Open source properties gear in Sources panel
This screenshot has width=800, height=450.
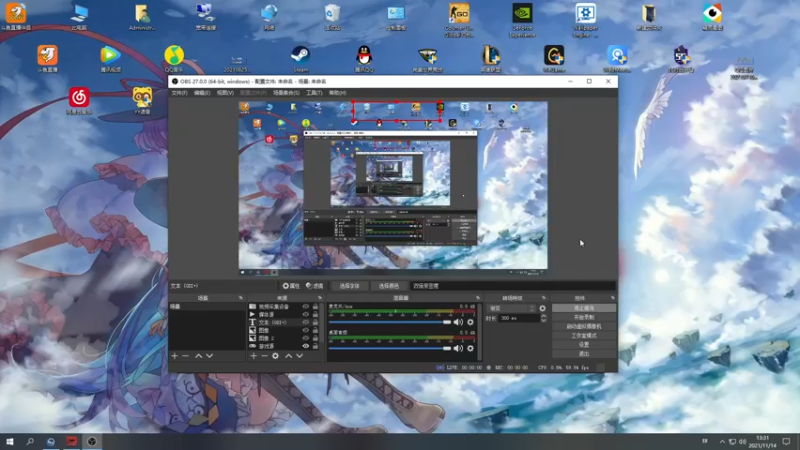[276, 356]
